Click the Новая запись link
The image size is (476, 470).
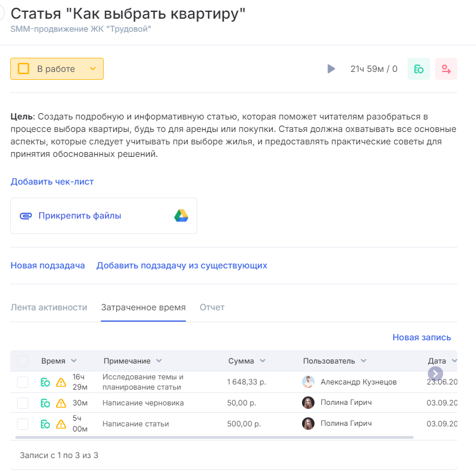tap(422, 337)
